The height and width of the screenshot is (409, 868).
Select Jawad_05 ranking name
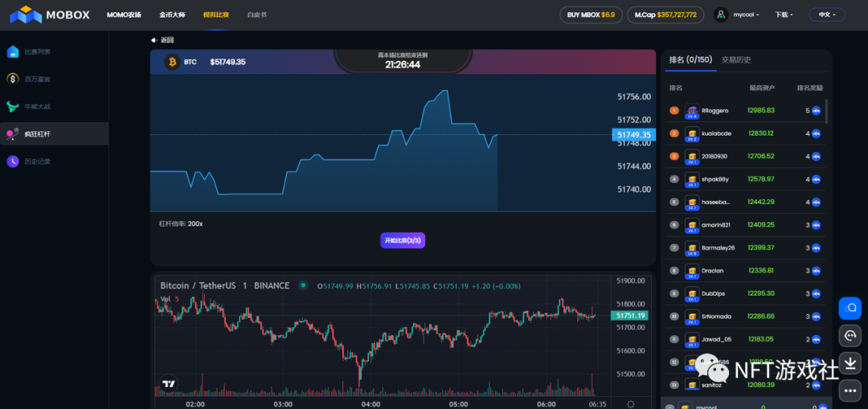click(716, 339)
